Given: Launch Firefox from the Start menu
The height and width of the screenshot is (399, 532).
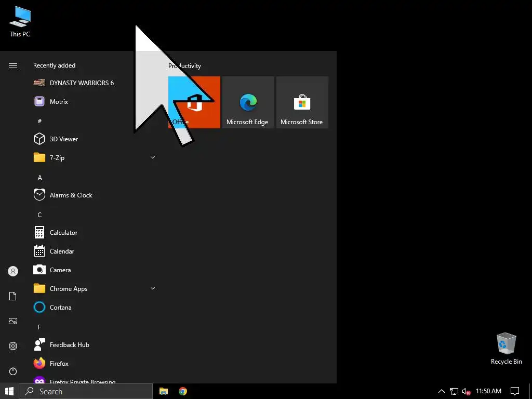Looking at the screenshot, I should pos(95,363).
